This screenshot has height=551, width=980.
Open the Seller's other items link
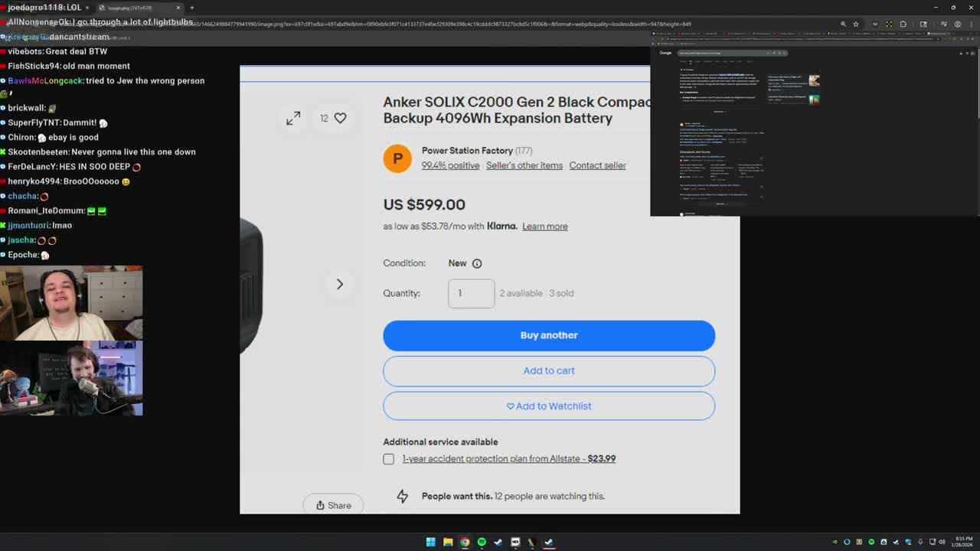click(x=524, y=165)
